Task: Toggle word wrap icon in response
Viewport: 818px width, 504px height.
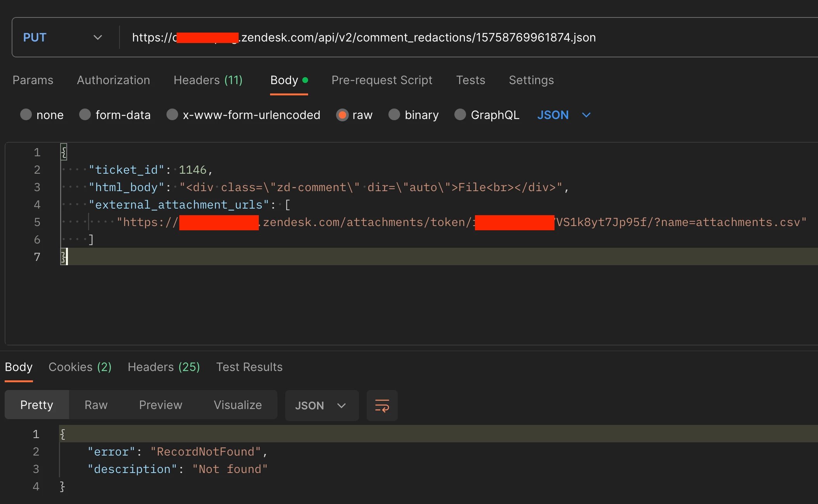Action: pos(382,406)
